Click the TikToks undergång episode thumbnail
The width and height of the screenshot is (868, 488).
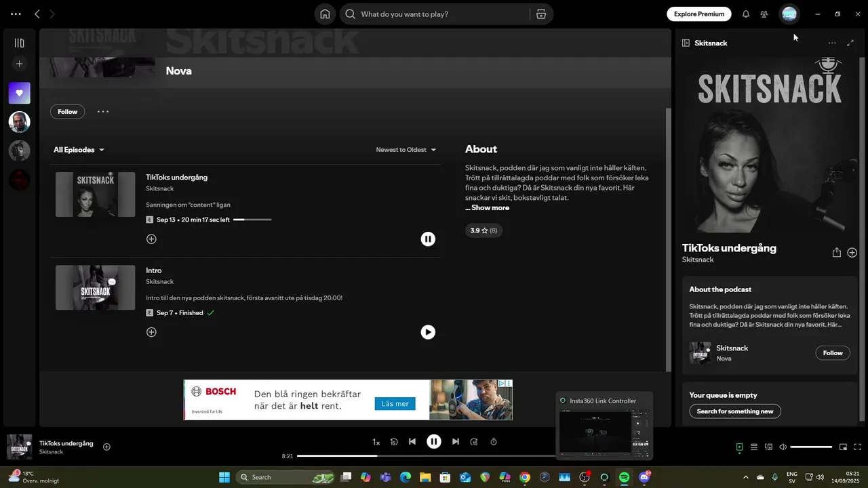96,195
